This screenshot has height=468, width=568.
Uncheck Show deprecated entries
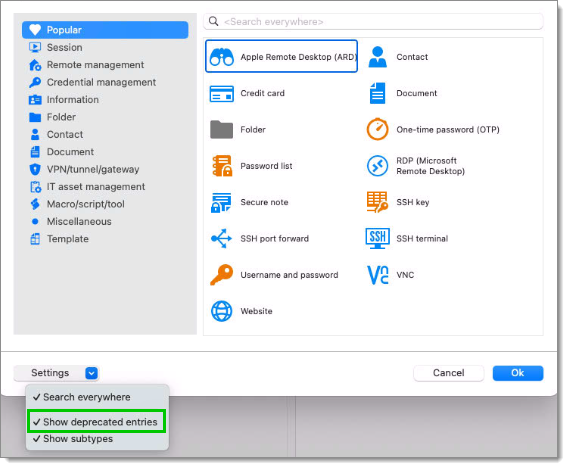[97, 422]
